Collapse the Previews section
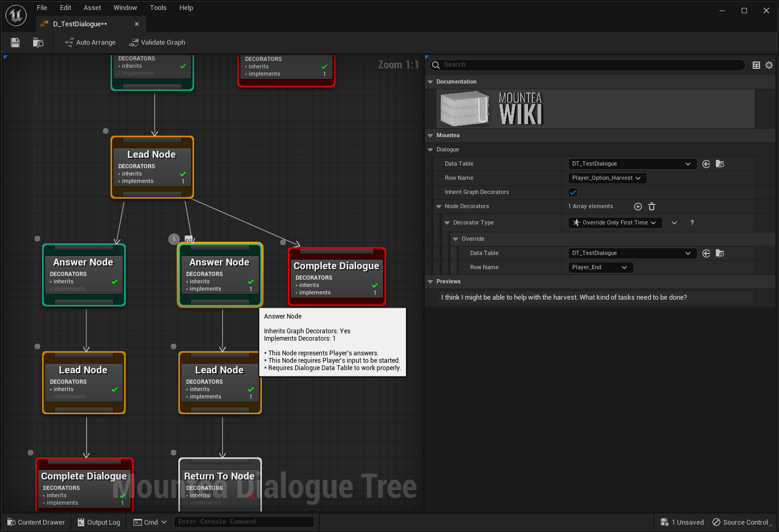Viewport: 779px width, 532px height. click(430, 282)
